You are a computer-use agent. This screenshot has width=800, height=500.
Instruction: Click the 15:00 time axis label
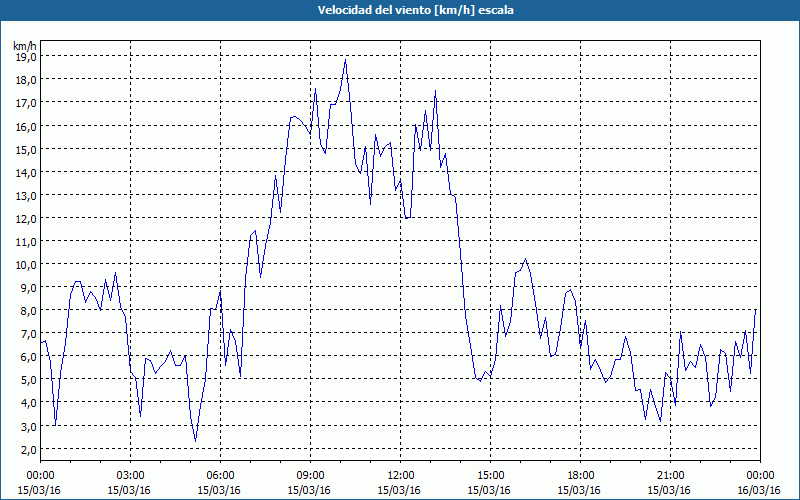pos(490,476)
